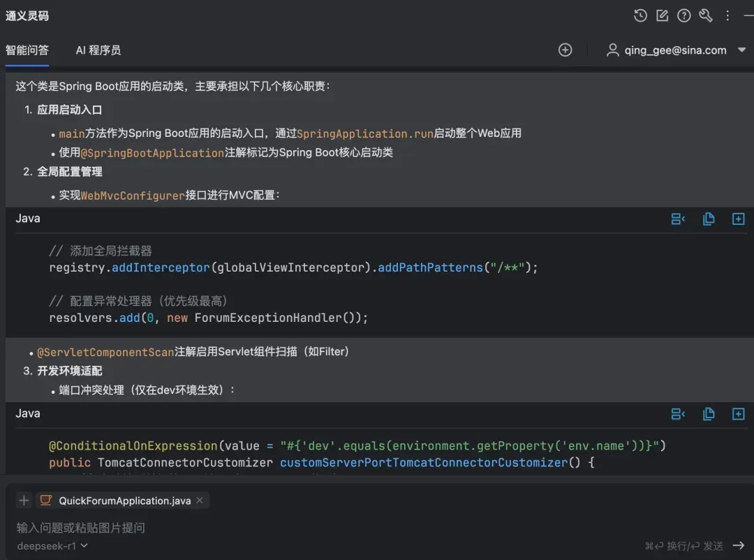Viewport: 754px width, 560px height.
Task: Copy the first Java code block
Action: coord(709,219)
